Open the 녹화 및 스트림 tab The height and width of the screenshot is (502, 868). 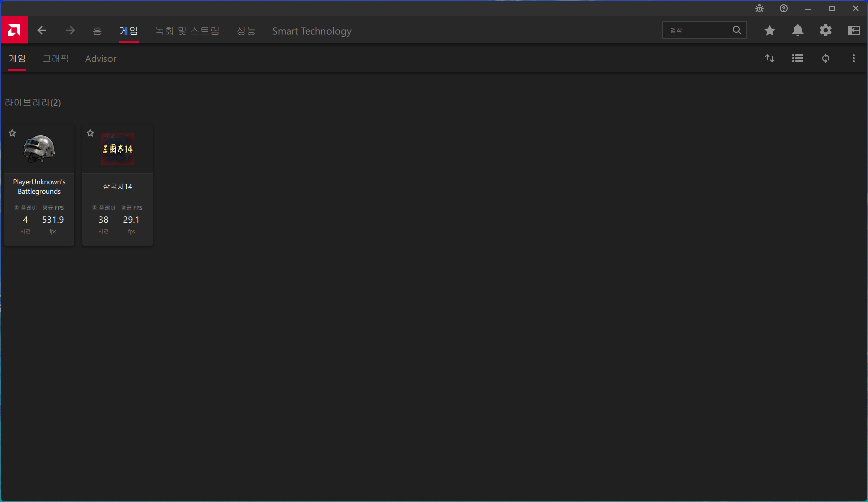click(187, 31)
